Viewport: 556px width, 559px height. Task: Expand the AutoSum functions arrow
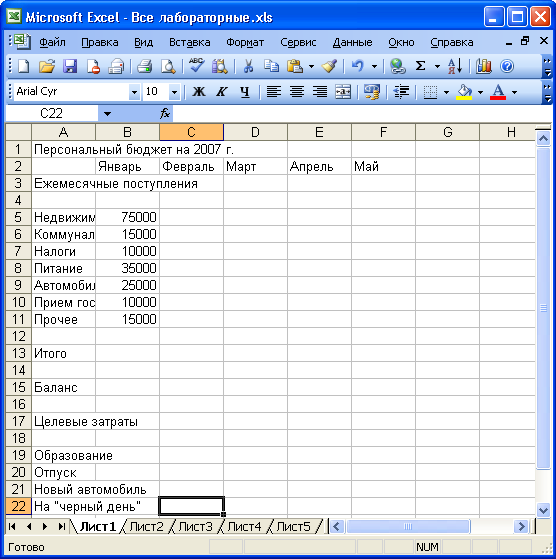(x=437, y=66)
